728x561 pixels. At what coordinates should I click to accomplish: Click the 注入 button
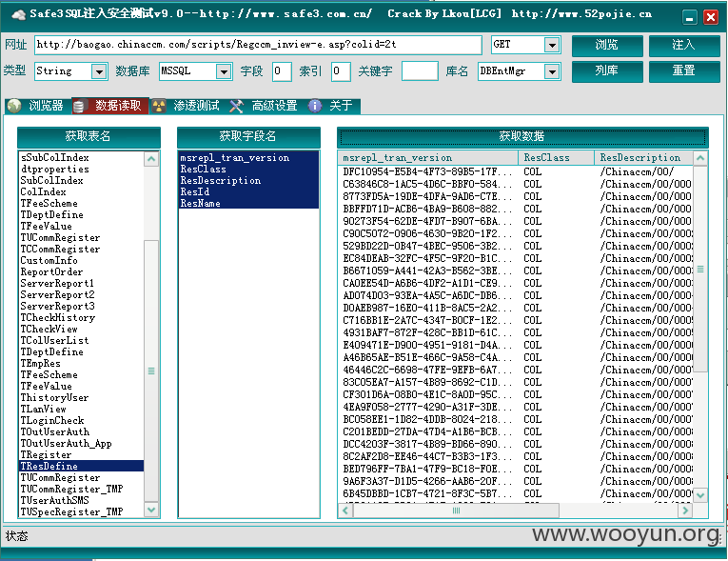pos(684,45)
